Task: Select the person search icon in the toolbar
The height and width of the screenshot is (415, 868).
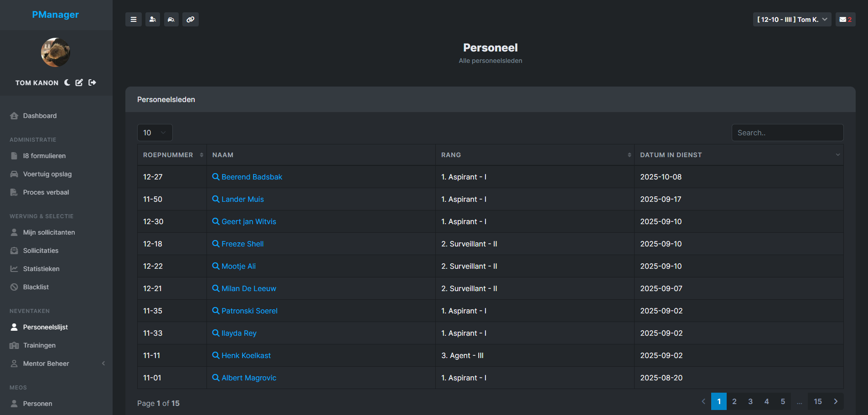Action: click(152, 19)
